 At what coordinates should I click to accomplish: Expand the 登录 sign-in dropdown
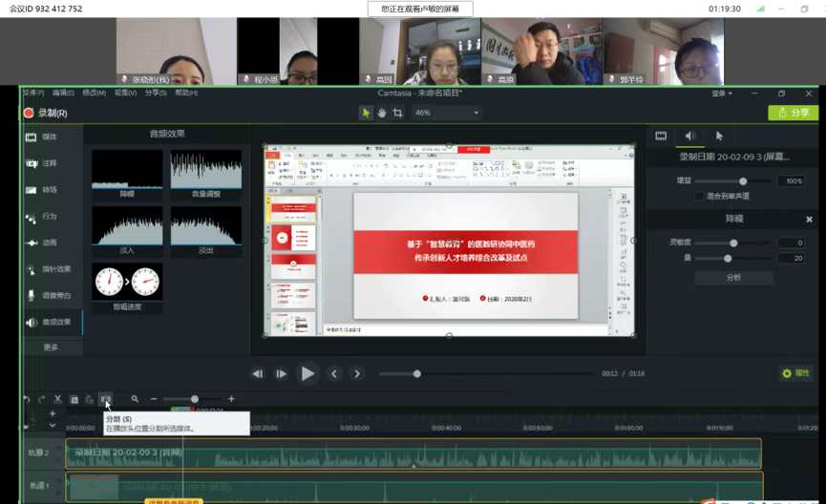click(x=722, y=94)
